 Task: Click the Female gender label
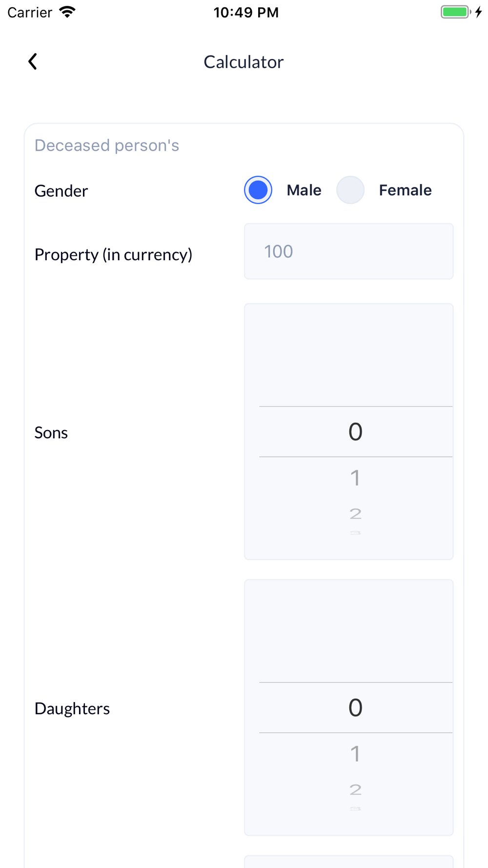(x=405, y=190)
